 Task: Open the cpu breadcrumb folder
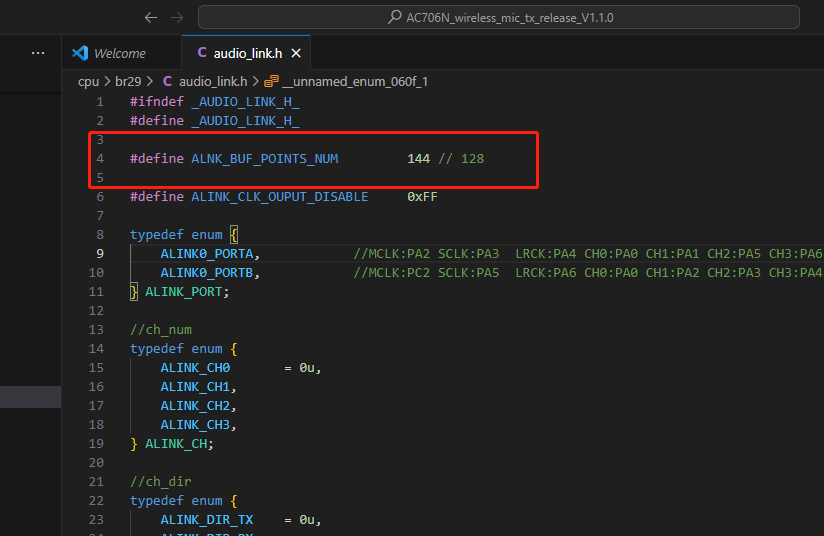[x=88, y=82]
